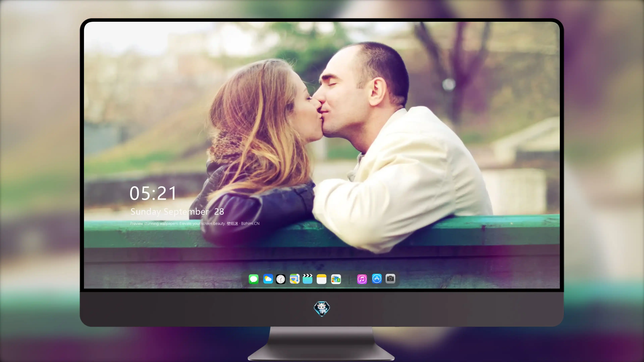Launch the Camera app from the dock
The height and width of the screenshot is (362, 644).
[390, 279]
